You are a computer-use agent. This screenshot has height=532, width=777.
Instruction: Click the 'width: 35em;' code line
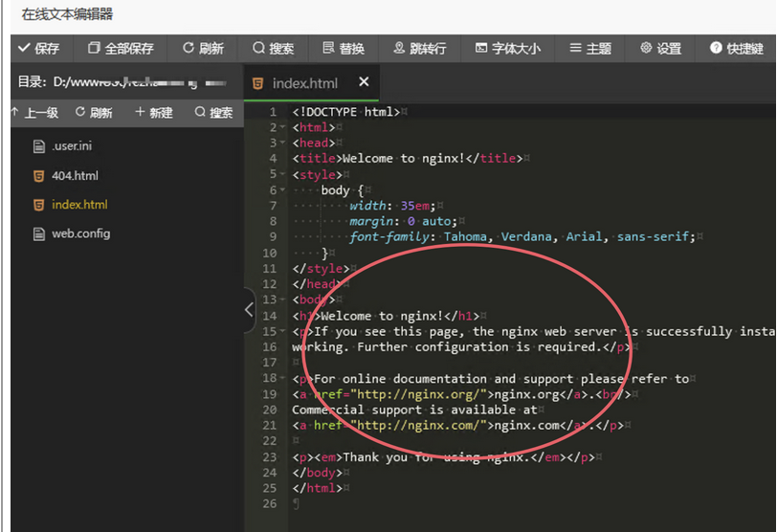click(392, 206)
